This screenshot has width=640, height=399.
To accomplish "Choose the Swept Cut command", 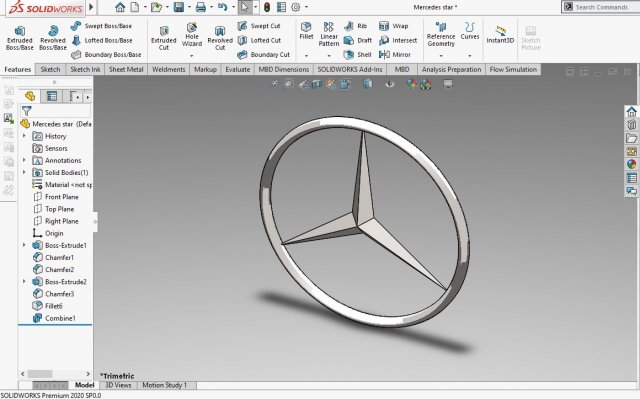I will [x=259, y=26].
